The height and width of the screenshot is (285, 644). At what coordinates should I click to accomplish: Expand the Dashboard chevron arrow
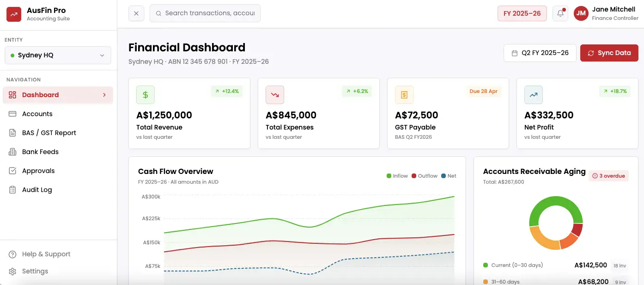pos(104,95)
